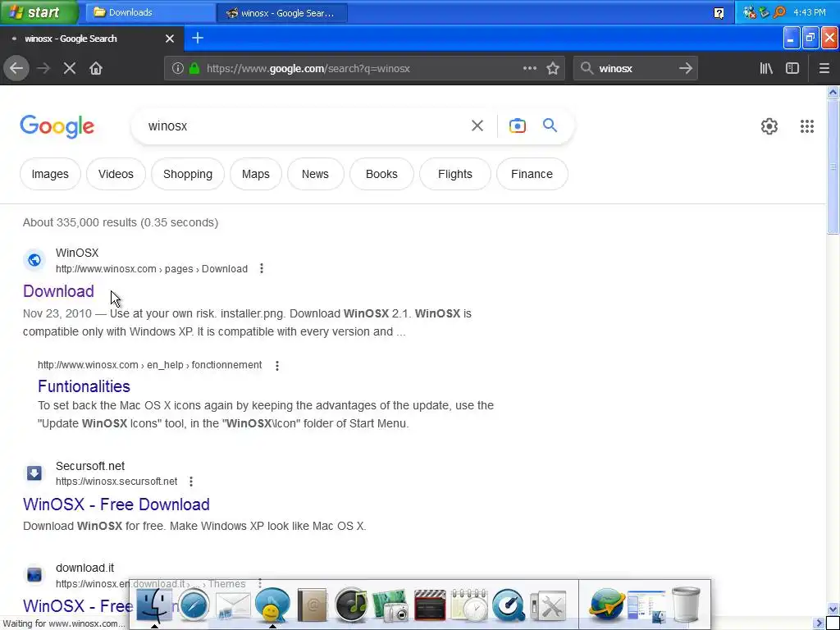Launch iTunes from the dock
This screenshot has height=630, width=840.
(351, 606)
